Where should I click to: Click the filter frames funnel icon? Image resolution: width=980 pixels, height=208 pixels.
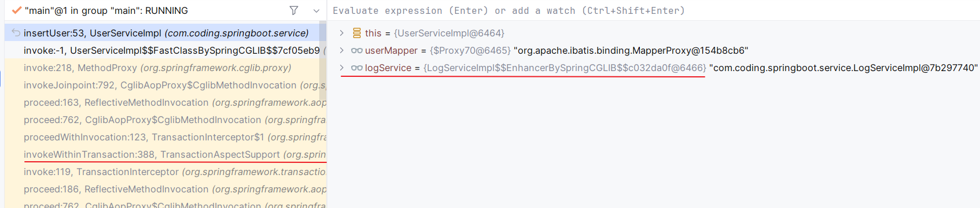pos(294,10)
